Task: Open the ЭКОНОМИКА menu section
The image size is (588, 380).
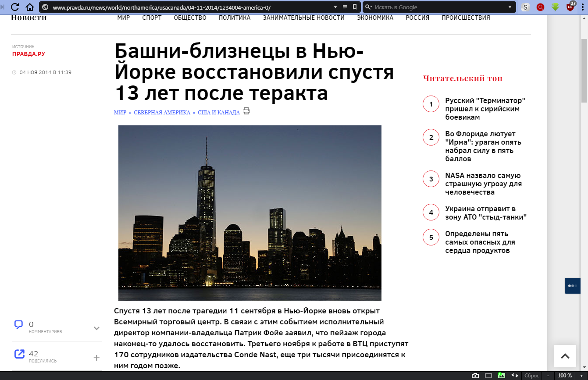Action: [x=375, y=18]
